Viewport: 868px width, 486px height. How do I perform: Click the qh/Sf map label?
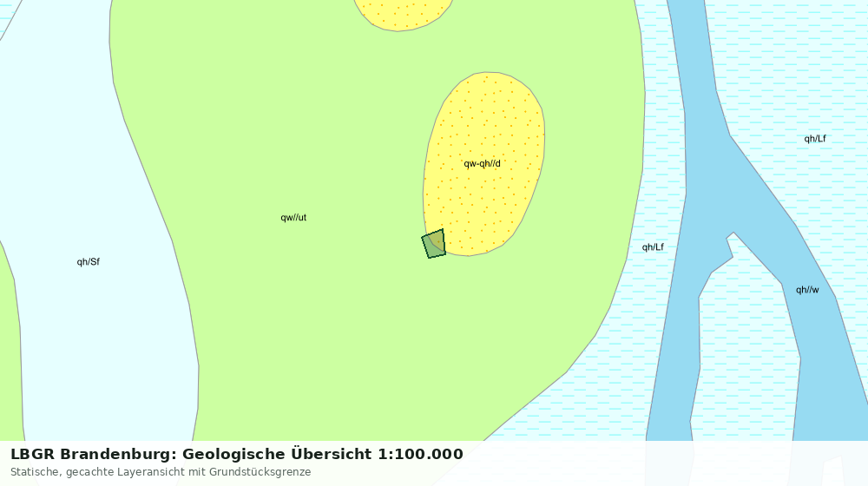point(88,262)
